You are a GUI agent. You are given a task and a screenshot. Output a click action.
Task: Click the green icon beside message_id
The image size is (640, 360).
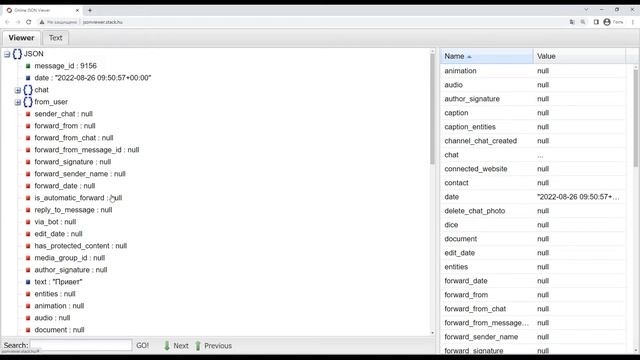click(x=28, y=66)
